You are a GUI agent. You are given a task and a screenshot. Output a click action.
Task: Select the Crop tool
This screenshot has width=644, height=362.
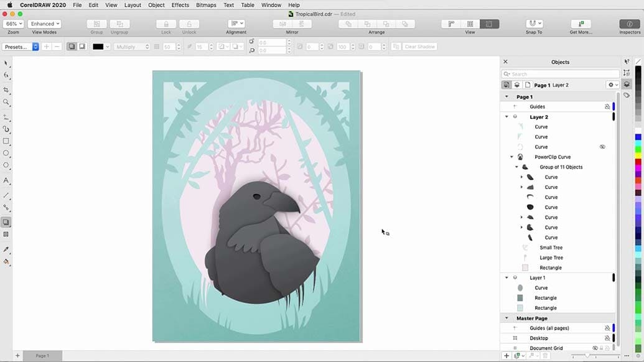[x=6, y=90]
